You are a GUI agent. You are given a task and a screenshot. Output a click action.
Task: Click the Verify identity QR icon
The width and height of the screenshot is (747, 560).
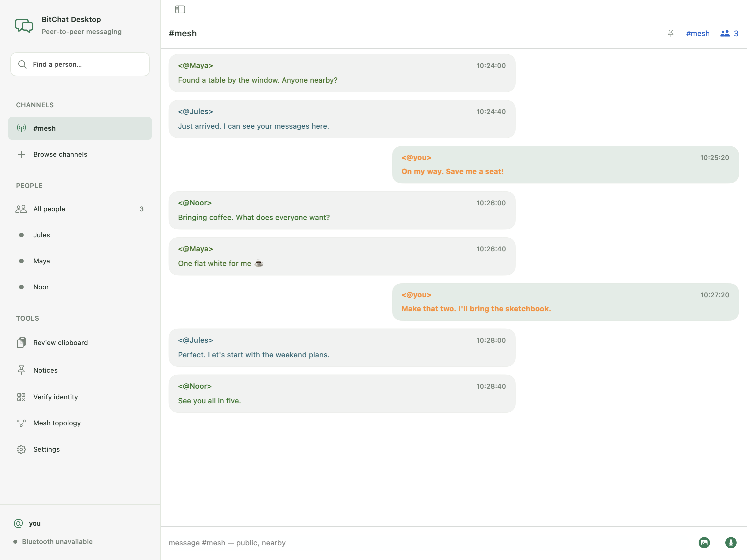point(21,397)
